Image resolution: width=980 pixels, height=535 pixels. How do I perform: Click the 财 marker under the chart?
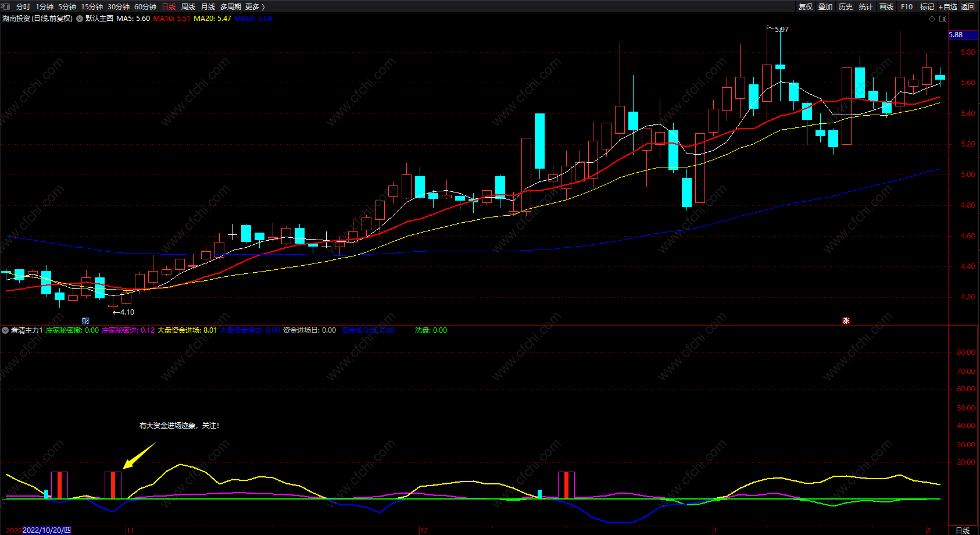point(85,321)
